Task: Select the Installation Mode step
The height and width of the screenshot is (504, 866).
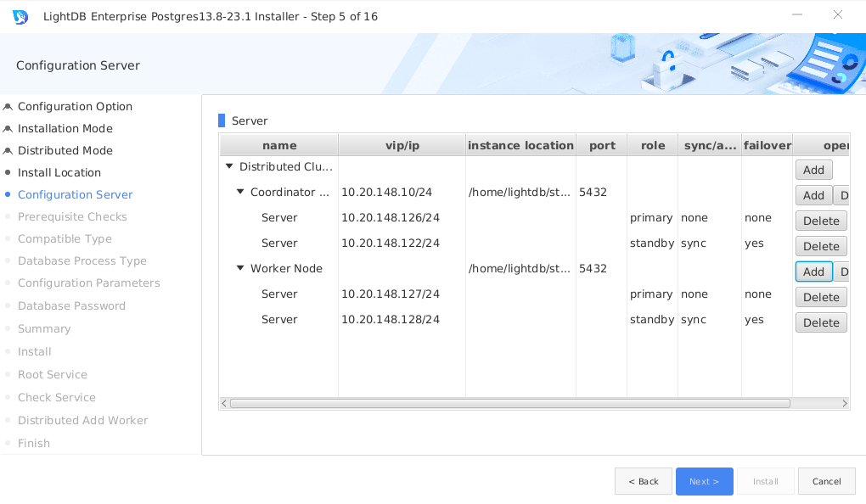Action: [x=65, y=128]
